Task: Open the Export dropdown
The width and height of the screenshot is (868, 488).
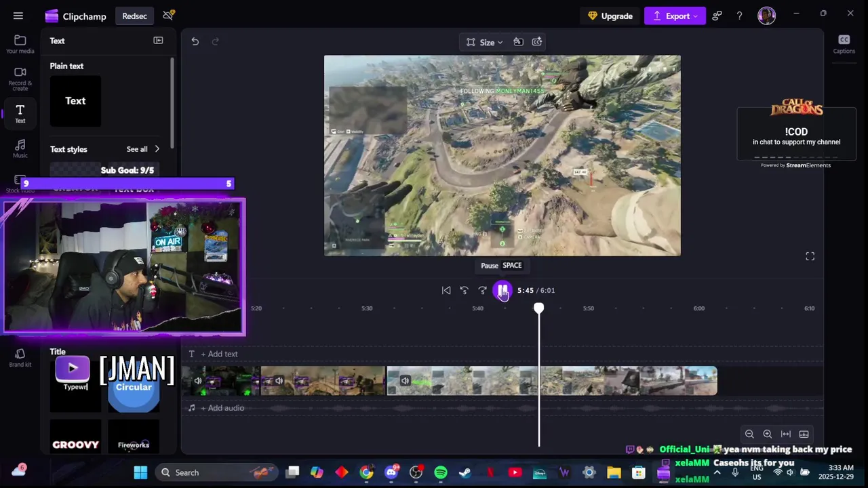Action: click(675, 16)
